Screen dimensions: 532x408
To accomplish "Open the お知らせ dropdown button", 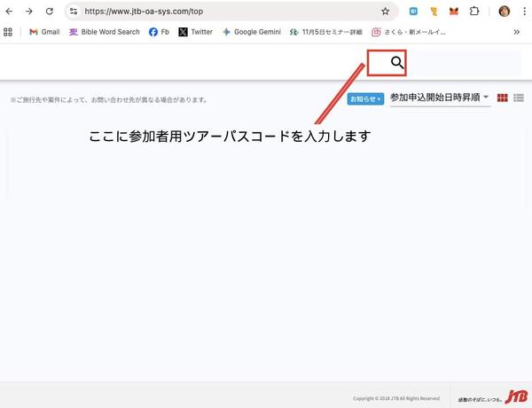I will pyautogui.click(x=365, y=98).
